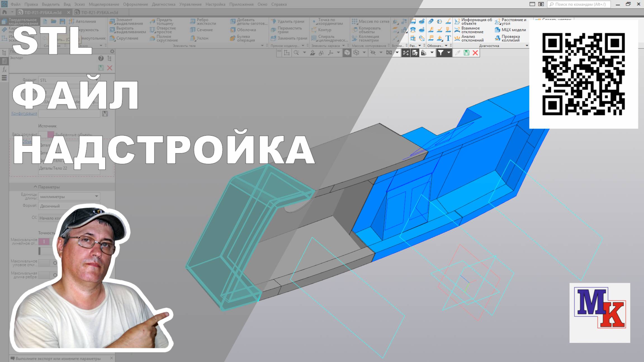Screen dimensions: 644x362
Task: Cancel the export with the red X button
Action: point(110,68)
